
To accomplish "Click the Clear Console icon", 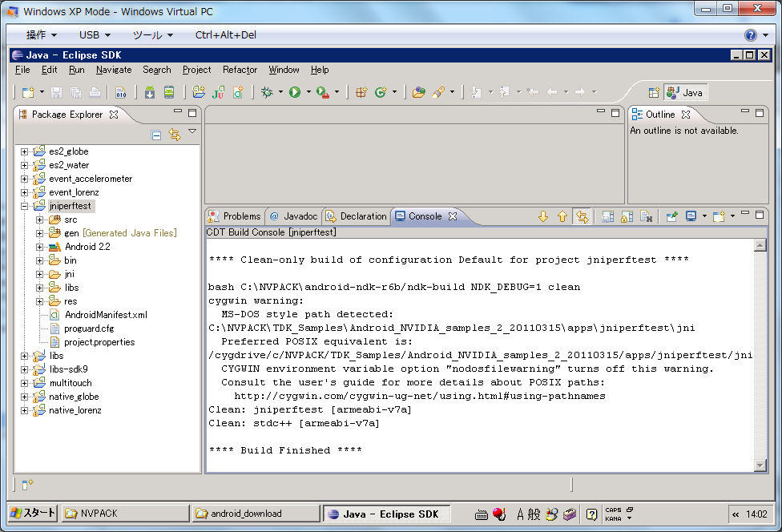I will click(x=647, y=216).
